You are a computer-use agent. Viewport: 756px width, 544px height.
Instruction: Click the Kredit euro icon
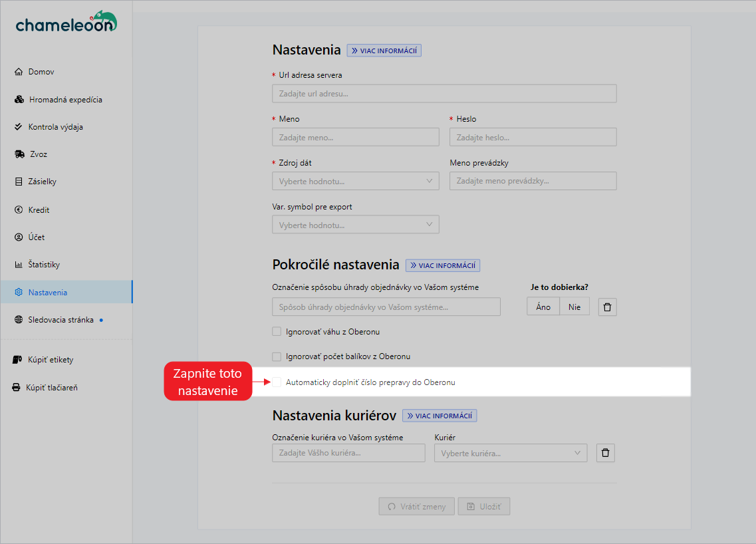pyautogui.click(x=19, y=209)
